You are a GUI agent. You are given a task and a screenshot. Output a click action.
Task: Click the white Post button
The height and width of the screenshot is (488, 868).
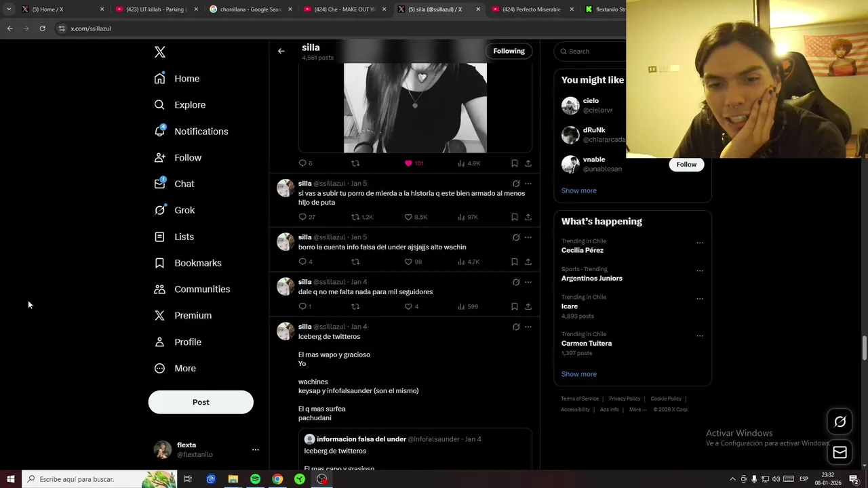pyautogui.click(x=201, y=402)
